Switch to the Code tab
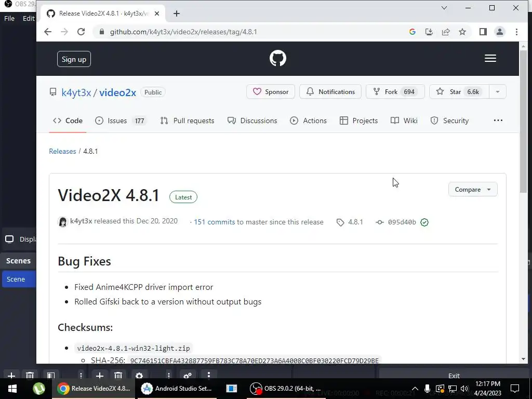The height and width of the screenshot is (399, 532). [68, 121]
